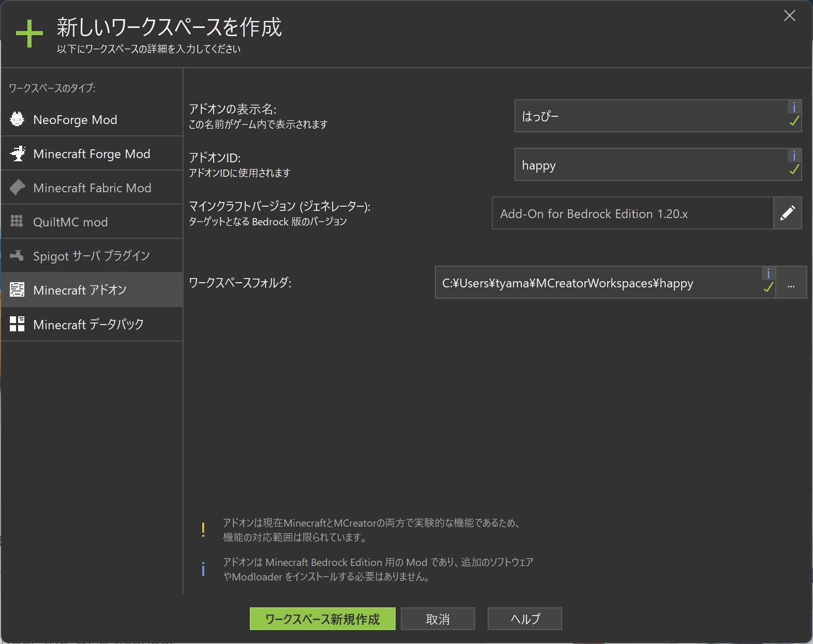Click the アドオンID: label

pyautogui.click(x=215, y=158)
